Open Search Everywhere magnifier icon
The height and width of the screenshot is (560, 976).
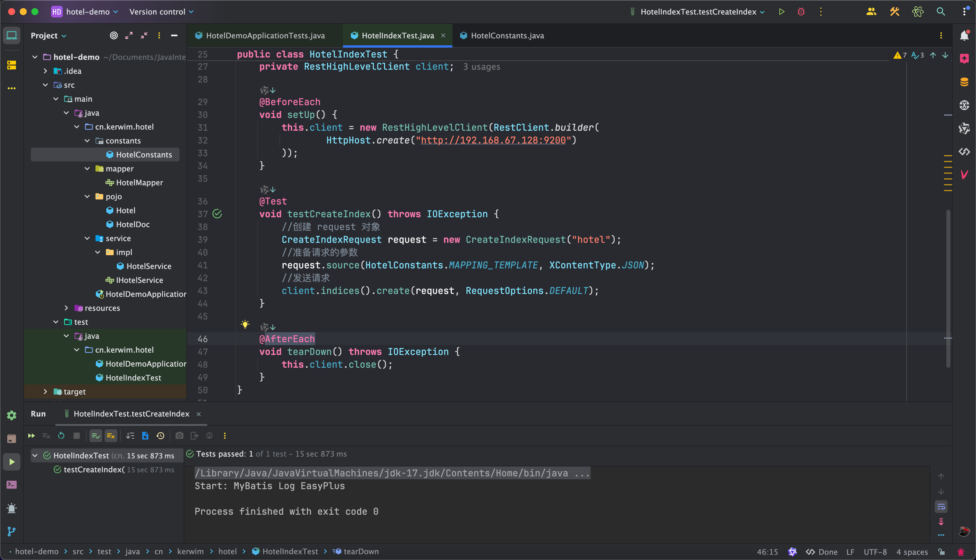coord(941,12)
